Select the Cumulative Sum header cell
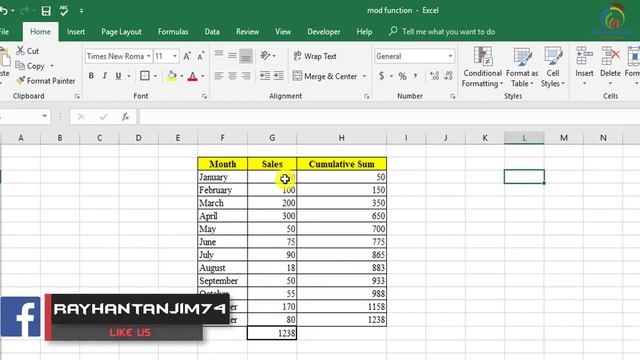The width and height of the screenshot is (640, 360). (342, 164)
